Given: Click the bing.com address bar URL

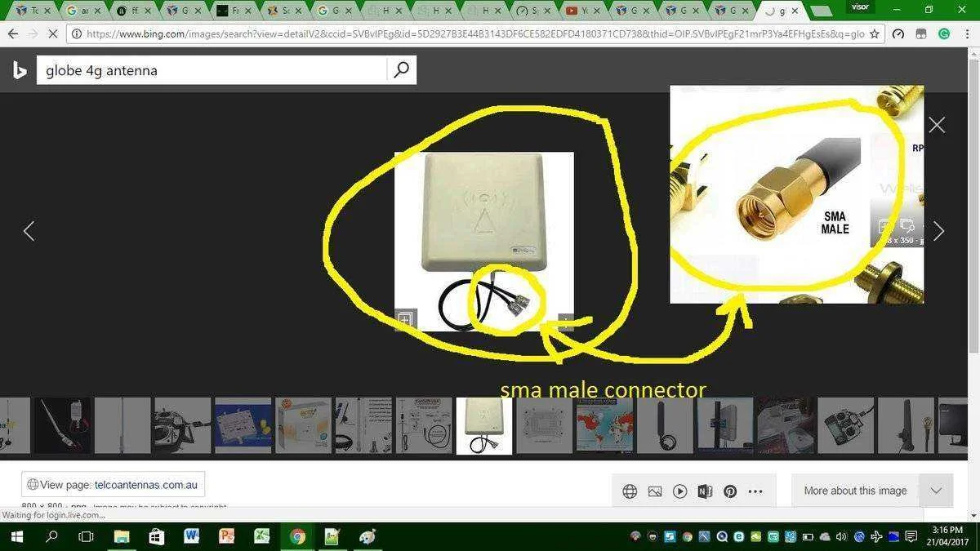Looking at the screenshot, I should (474, 34).
